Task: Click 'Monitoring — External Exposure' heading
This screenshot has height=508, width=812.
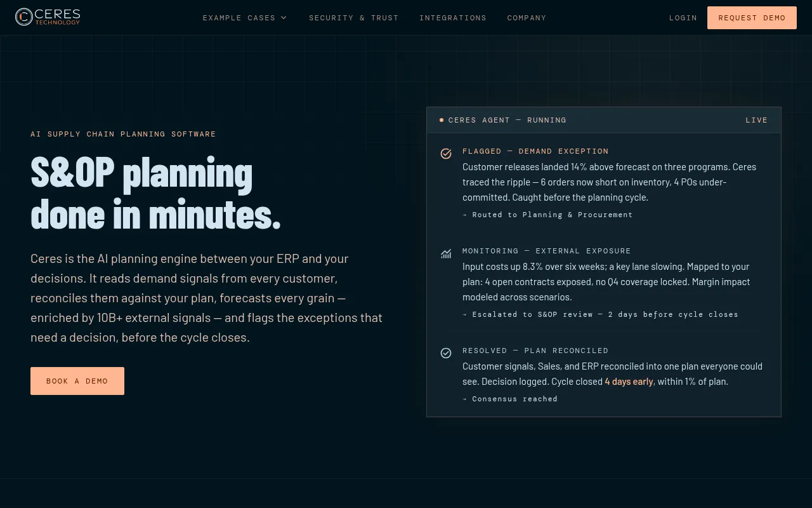Action: (547, 251)
